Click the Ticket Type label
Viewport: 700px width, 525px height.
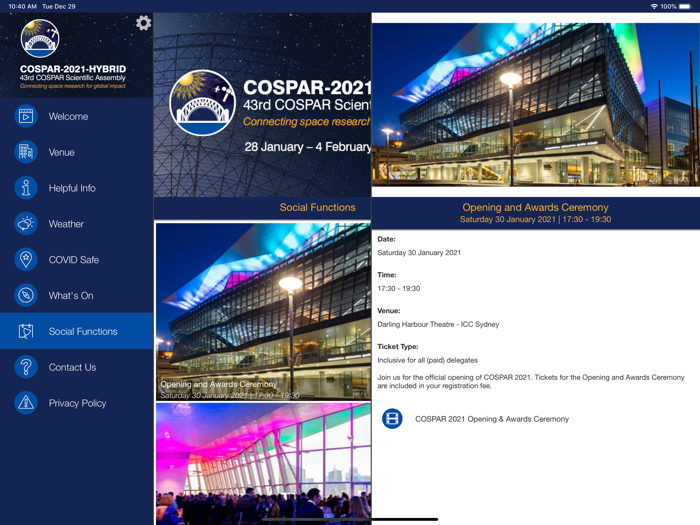pos(398,346)
